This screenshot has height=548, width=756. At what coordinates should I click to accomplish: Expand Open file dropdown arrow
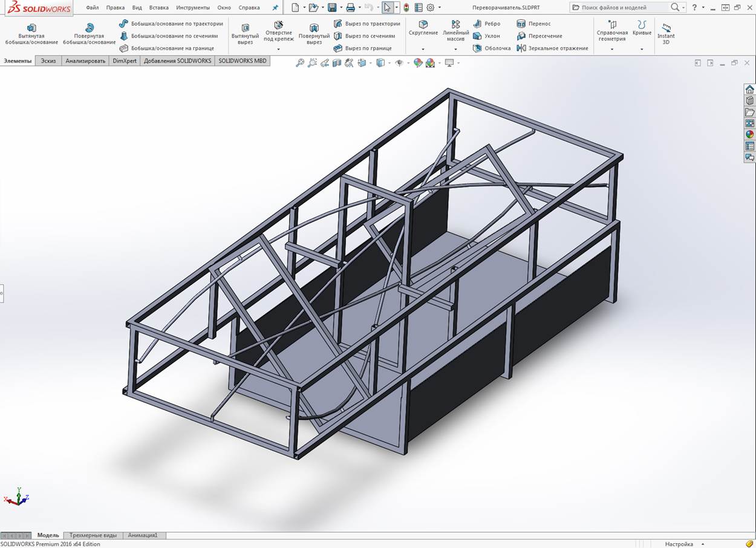click(323, 8)
